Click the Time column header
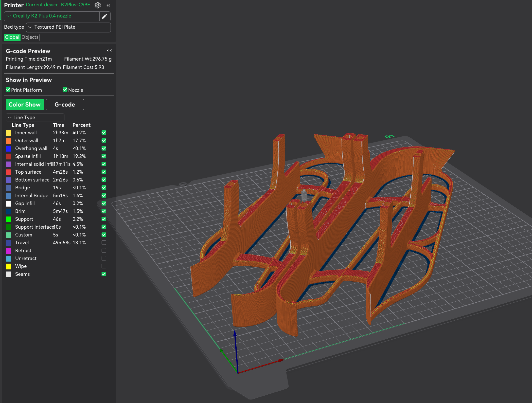 tap(59, 125)
